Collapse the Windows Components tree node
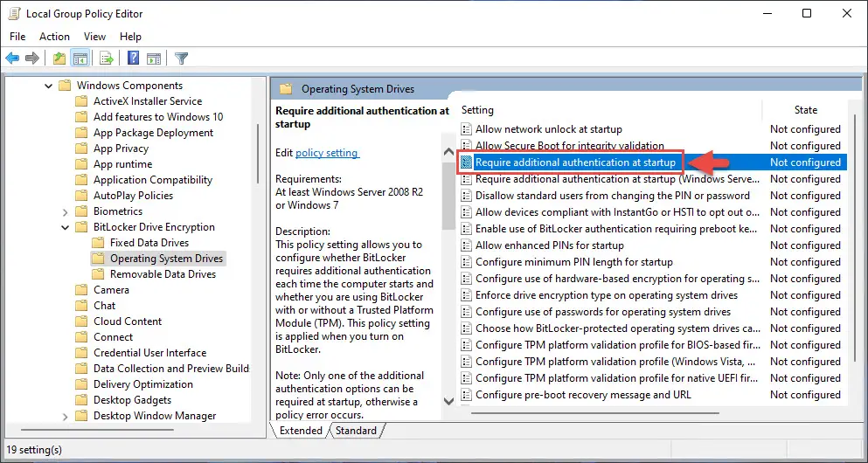Viewport: 868px width, 463px height. (49, 86)
